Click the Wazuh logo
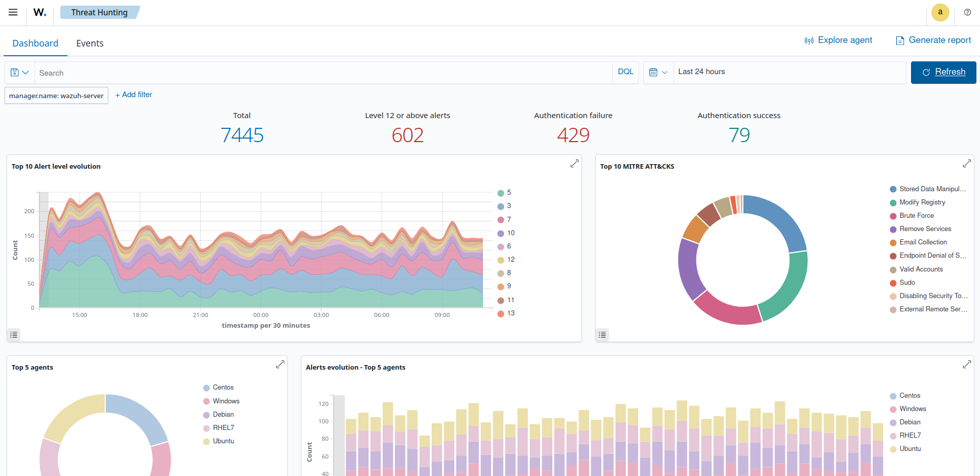This screenshot has height=476, width=980. pyautogui.click(x=39, y=12)
